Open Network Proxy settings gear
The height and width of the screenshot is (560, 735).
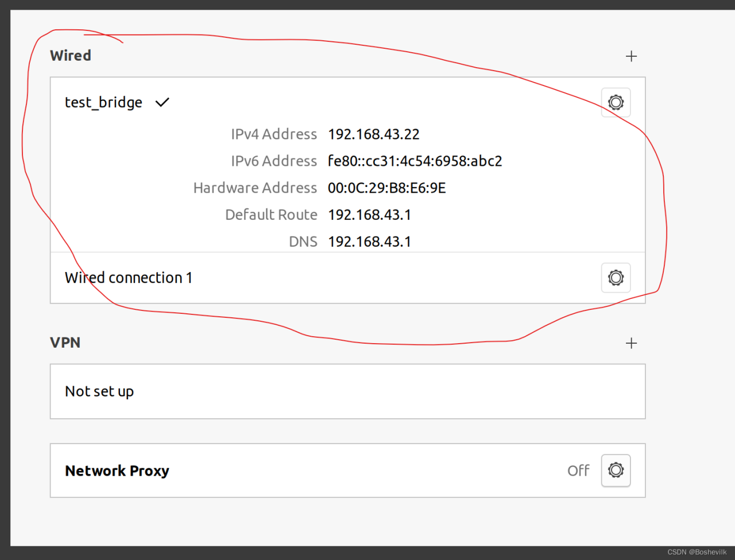pos(616,470)
